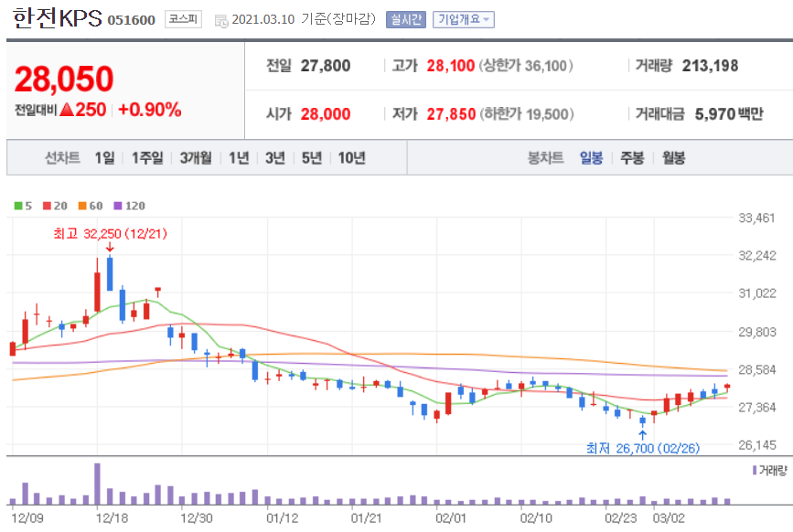Click the orange 60-day moving average swatch
The image size is (793, 532).
pyautogui.click(x=82, y=206)
